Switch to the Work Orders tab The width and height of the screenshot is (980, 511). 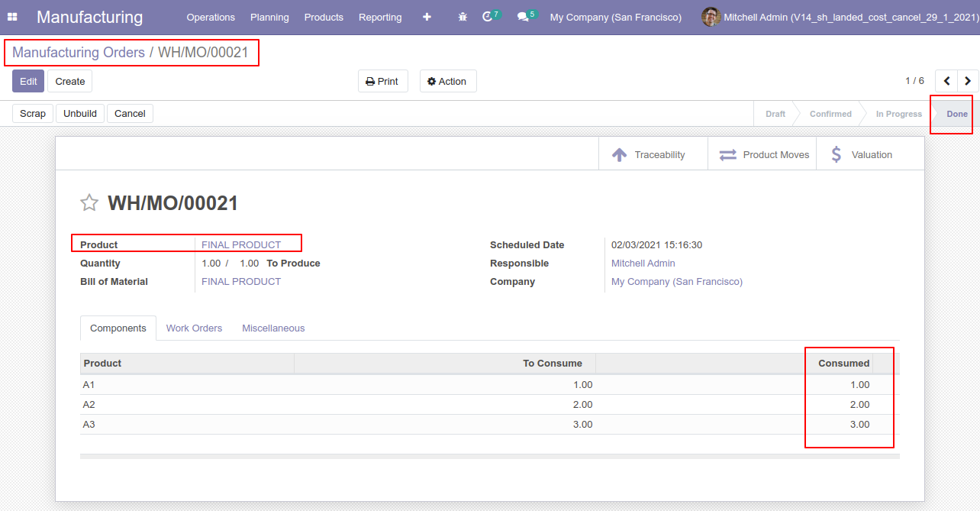pyautogui.click(x=194, y=328)
